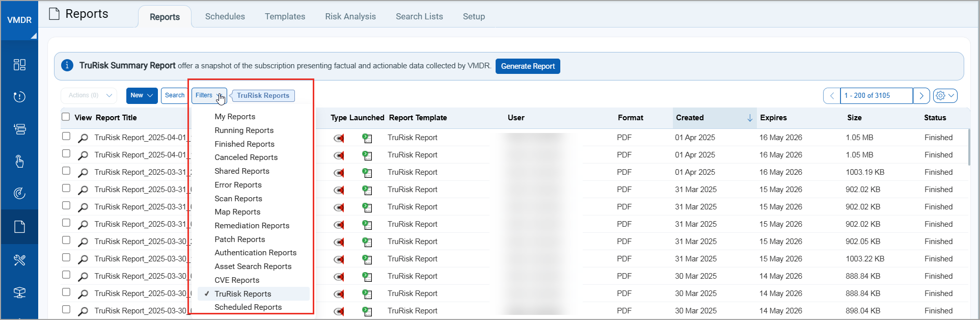Image resolution: width=980 pixels, height=320 pixels.
Task: Go to previous page of reports
Action: [832, 96]
